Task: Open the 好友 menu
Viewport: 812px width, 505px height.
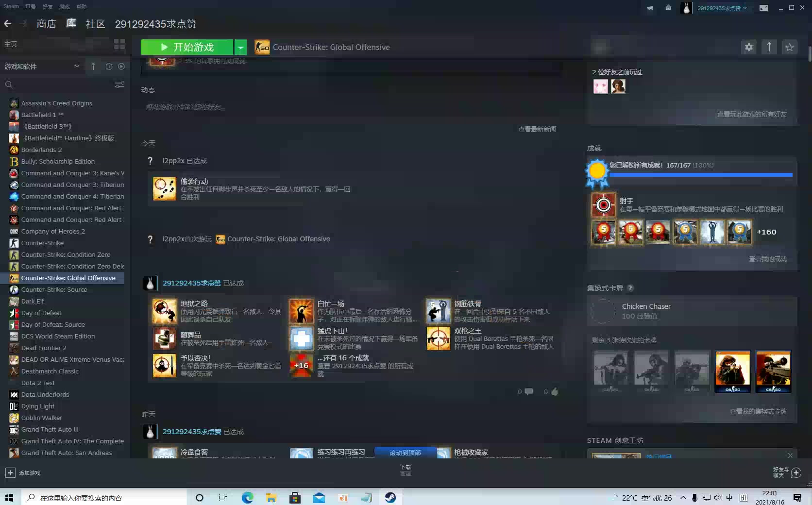Action: coord(48,7)
